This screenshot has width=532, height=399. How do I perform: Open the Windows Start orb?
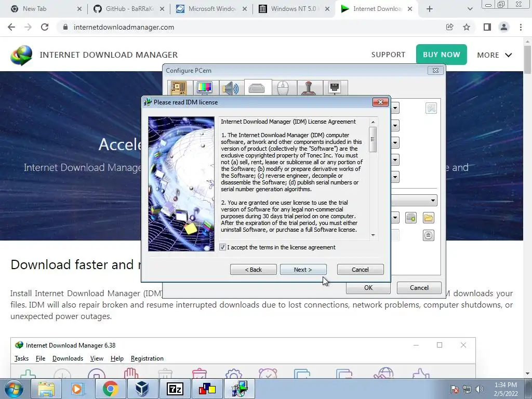(14, 389)
